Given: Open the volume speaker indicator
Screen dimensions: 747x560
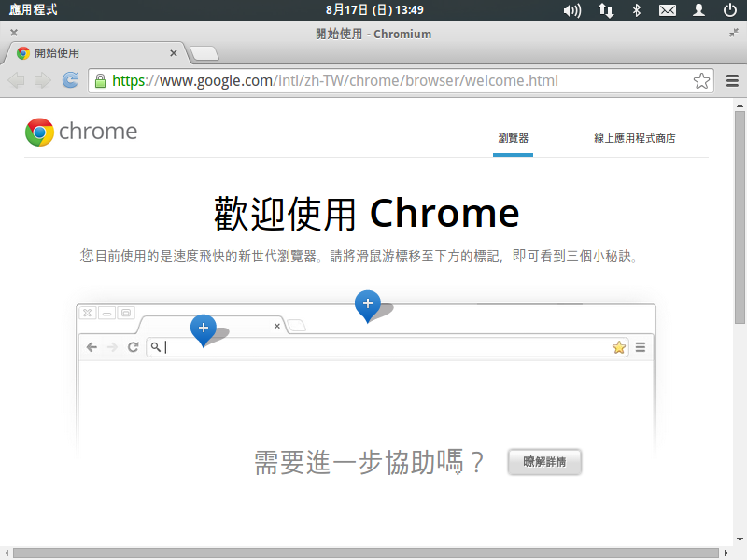Looking at the screenshot, I should point(572,10).
